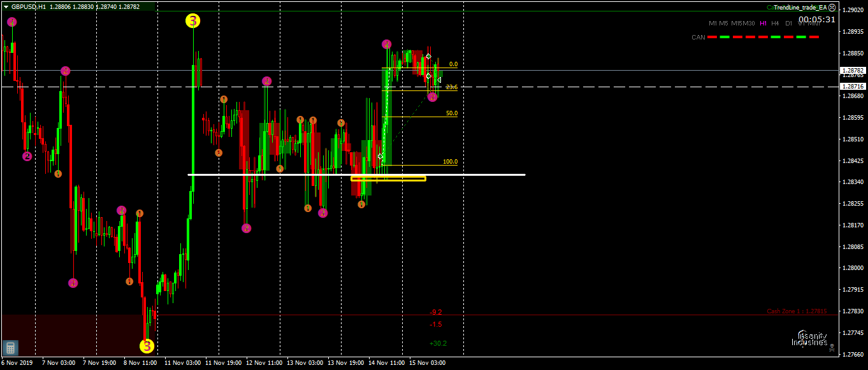Click the Cash Zone 1 : 1.27815 label
The image size is (868, 370).
click(797, 311)
